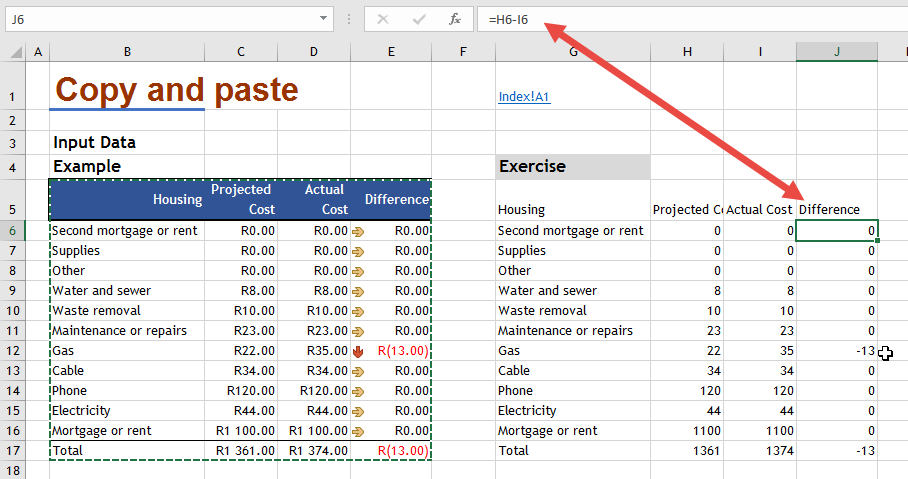Expand the Name Box dropdown arrow
The height and width of the screenshot is (479, 908).
(323, 19)
